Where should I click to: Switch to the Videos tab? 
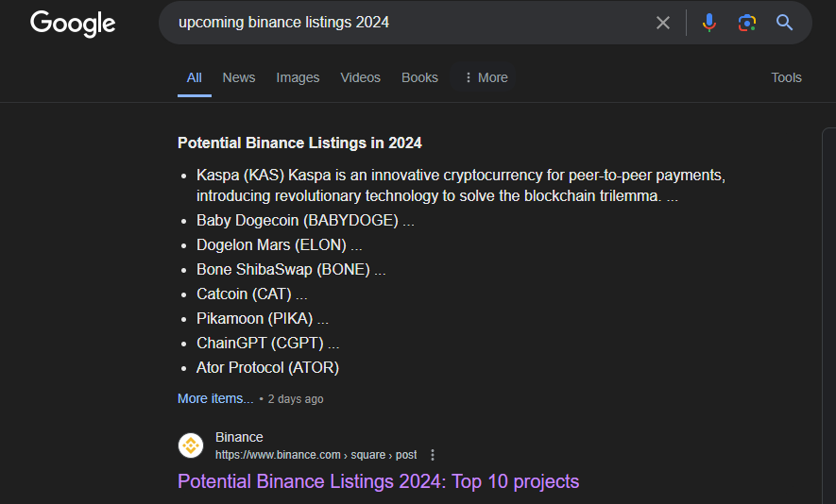361,77
